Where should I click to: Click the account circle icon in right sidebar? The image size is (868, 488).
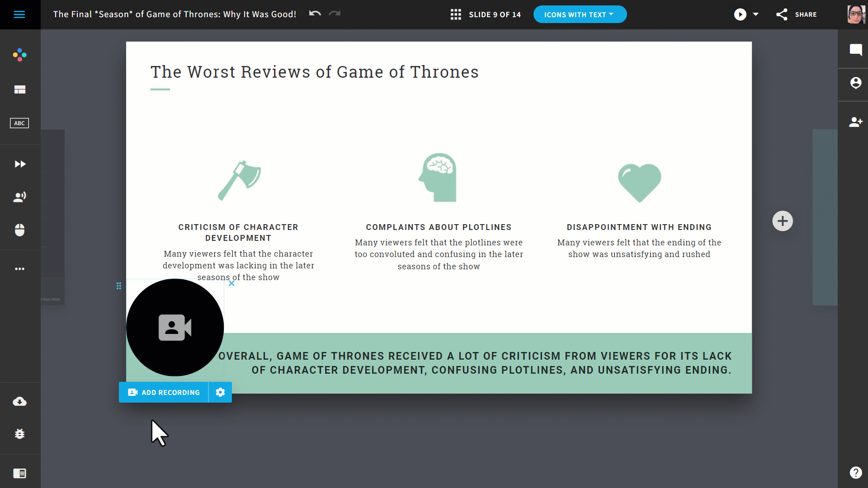[x=856, y=83]
